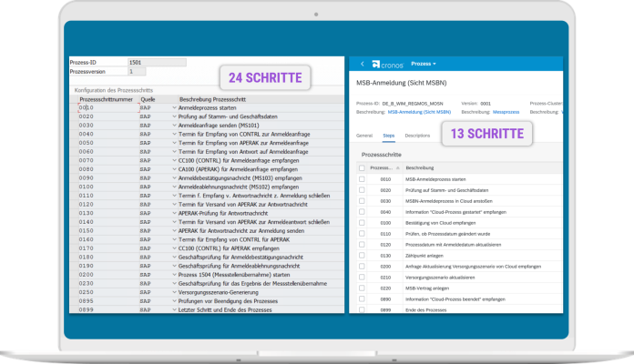Check the box for step 0040 in cronos list
The height and width of the screenshot is (364, 634).
[x=362, y=212]
